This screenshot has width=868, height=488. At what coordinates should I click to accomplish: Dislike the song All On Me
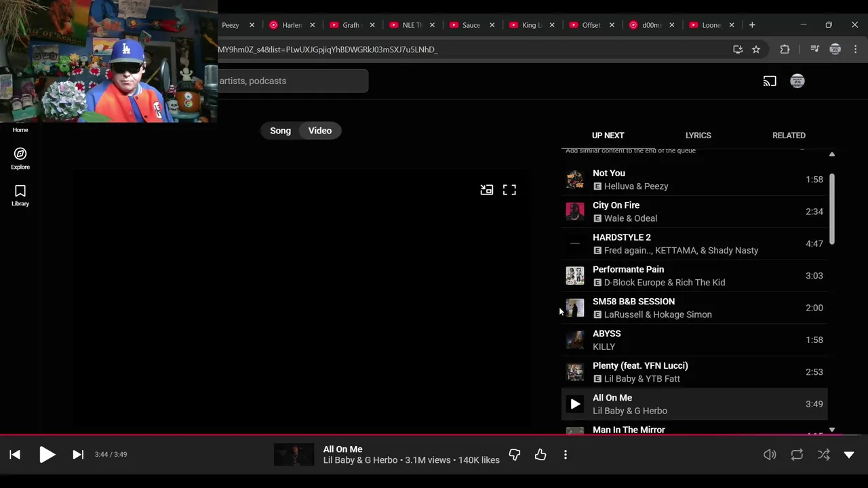pyautogui.click(x=515, y=455)
